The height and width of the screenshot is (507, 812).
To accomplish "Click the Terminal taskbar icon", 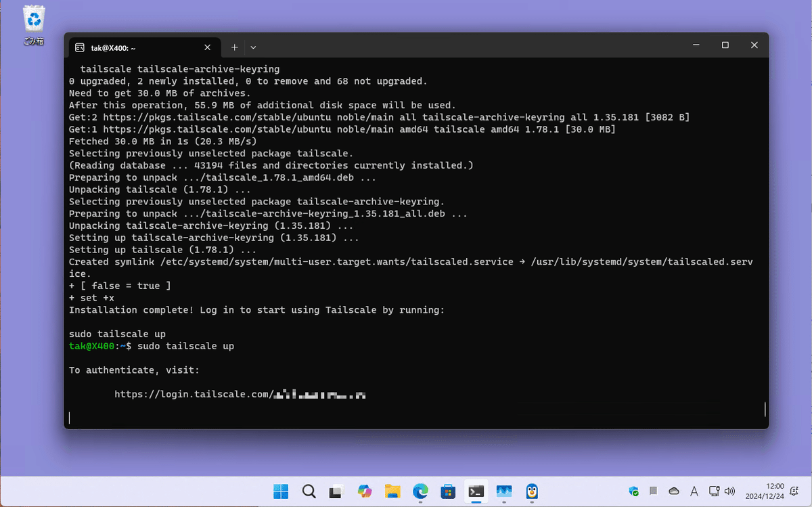I will tap(476, 491).
